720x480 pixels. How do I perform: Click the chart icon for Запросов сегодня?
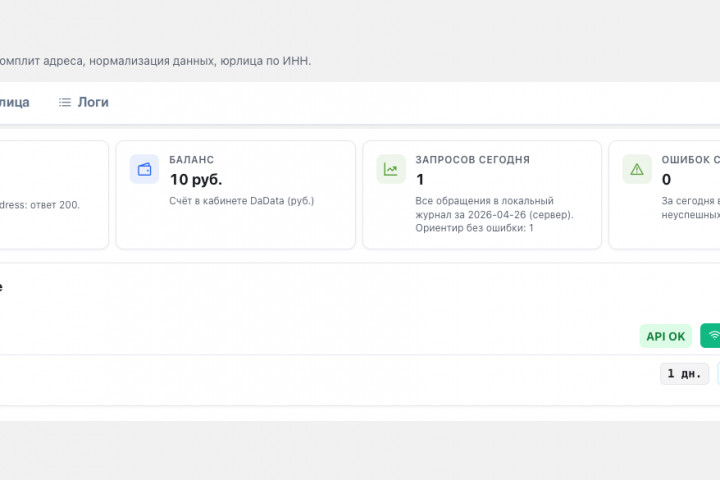pyautogui.click(x=391, y=169)
